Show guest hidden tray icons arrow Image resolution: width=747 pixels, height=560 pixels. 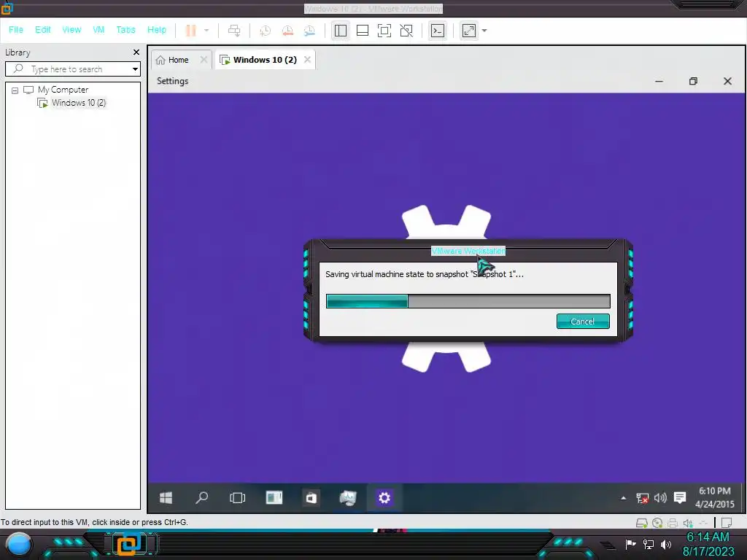click(623, 498)
